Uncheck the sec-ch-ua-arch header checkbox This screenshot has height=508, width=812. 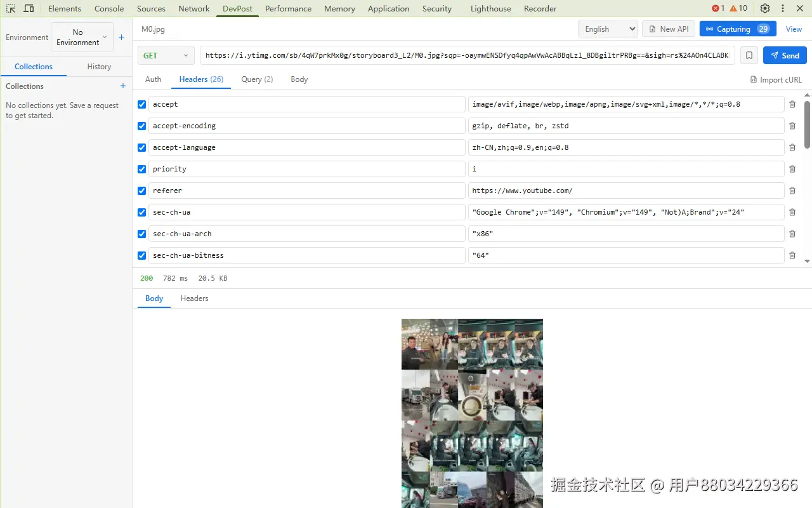[x=142, y=234]
